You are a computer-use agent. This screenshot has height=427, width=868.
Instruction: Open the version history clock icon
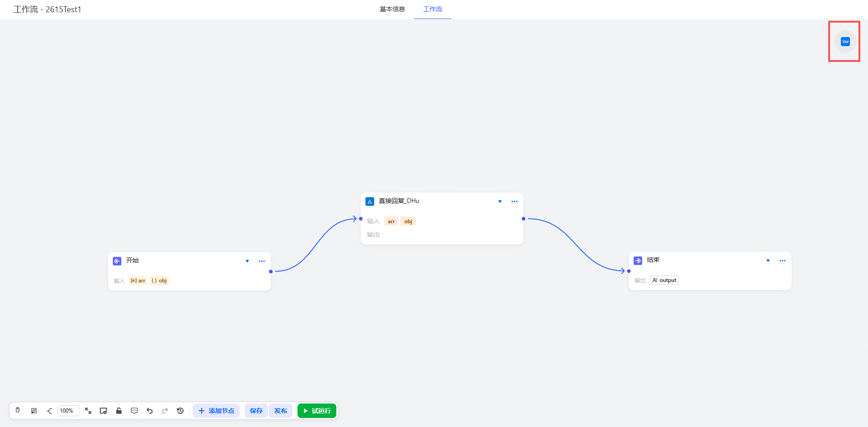pos(180,411)
